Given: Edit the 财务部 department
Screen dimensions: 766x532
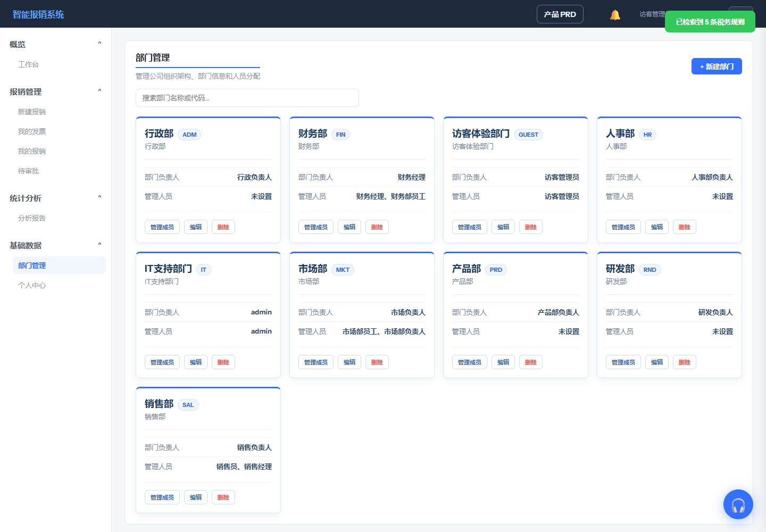Looking at the screenshot, I should (x=349, y=227).
